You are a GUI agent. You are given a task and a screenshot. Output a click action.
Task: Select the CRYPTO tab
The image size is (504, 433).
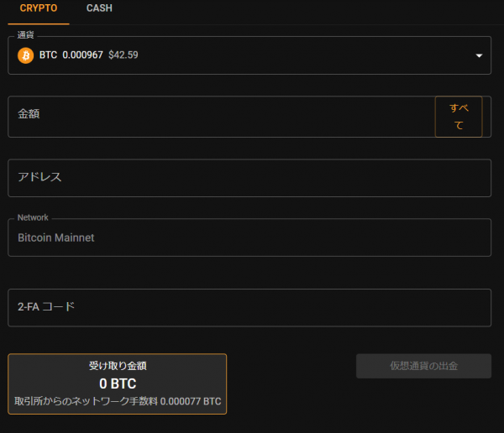point(39,8)
